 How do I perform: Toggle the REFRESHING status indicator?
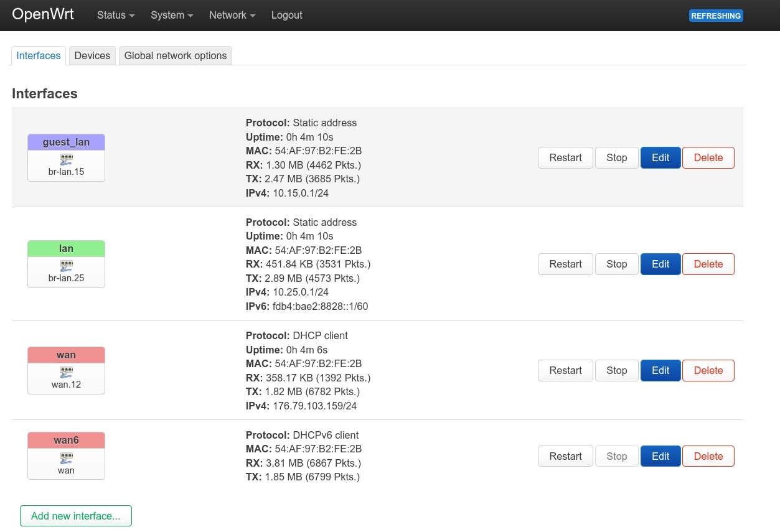pyautogui.click(x=716, y=16)
